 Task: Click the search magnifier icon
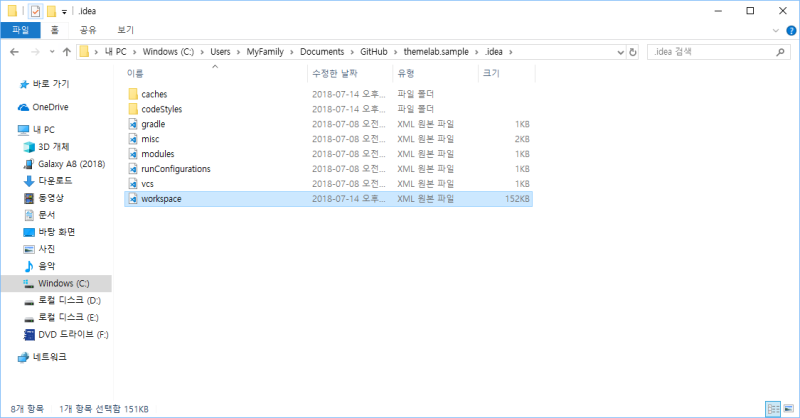coord(780,52)
